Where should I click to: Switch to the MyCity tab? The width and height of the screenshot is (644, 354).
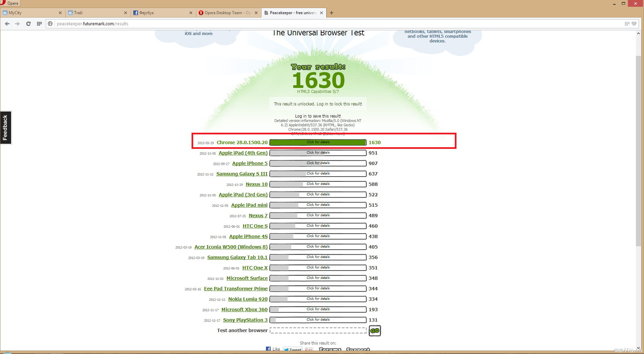tap(33, 13)
